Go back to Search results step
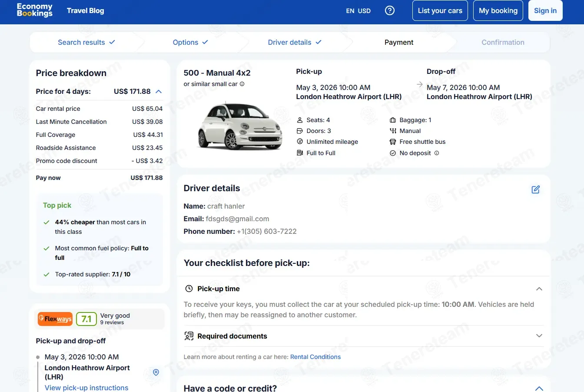The height and width of the screenshot is (392, 584). pos(86,42)
